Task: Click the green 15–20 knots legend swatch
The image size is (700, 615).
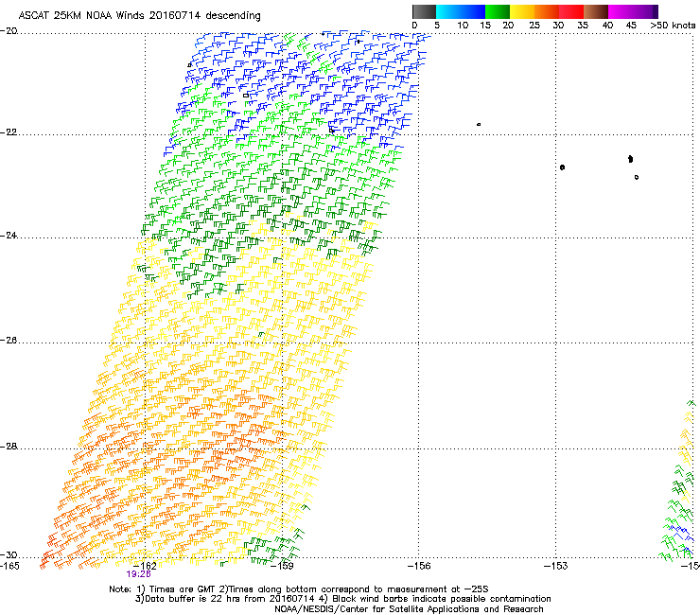Action: pyautogui.click(x=498, y=11)
